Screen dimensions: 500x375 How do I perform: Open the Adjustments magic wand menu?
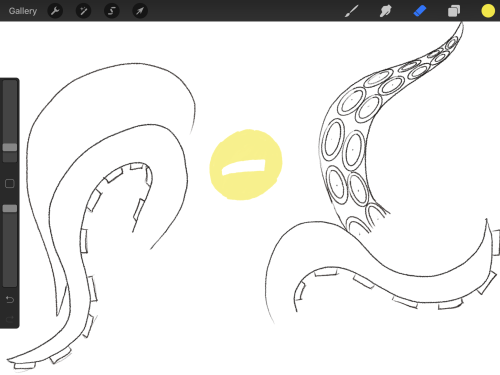click(x=83, y=11)
